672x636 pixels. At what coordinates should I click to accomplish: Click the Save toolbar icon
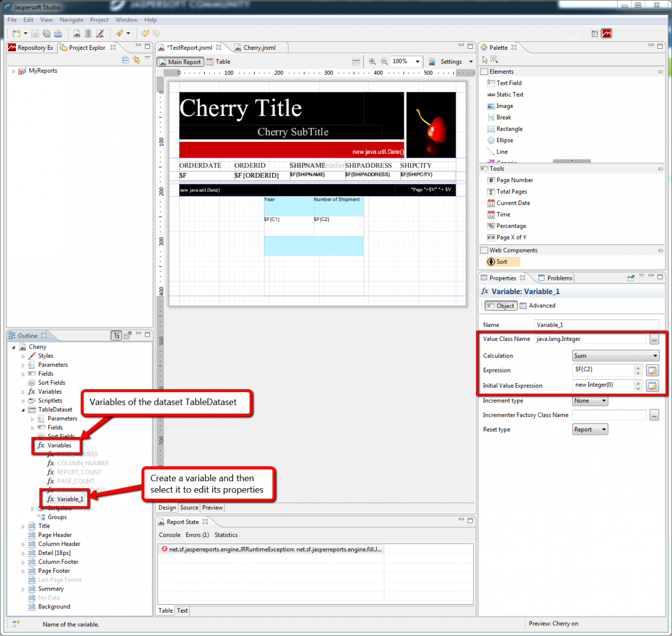tap(35, 33)
